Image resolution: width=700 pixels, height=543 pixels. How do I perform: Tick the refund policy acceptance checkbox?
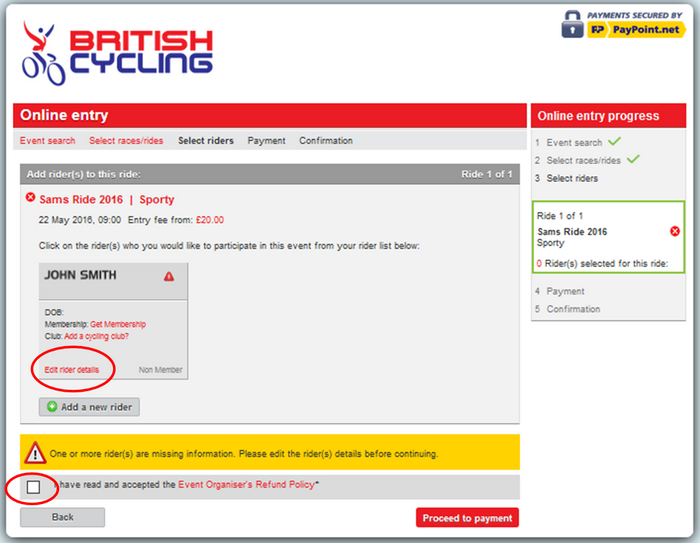coord(33,487)
